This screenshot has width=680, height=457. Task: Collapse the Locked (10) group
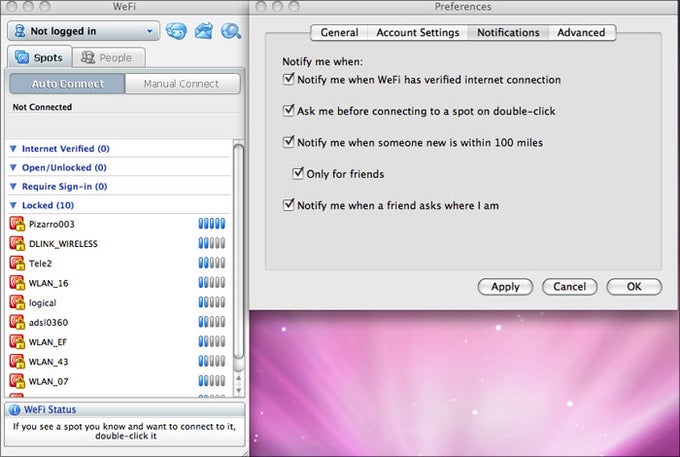point(13,205)
